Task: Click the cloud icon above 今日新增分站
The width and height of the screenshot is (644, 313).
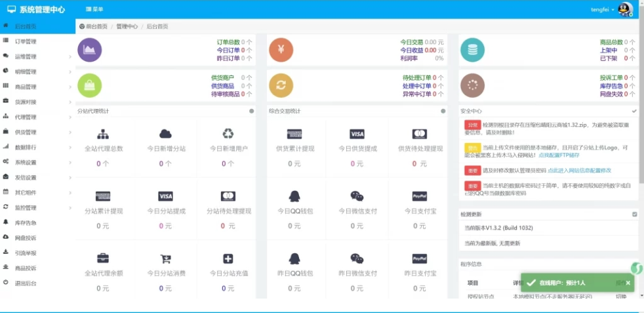Action: point(165,134)
